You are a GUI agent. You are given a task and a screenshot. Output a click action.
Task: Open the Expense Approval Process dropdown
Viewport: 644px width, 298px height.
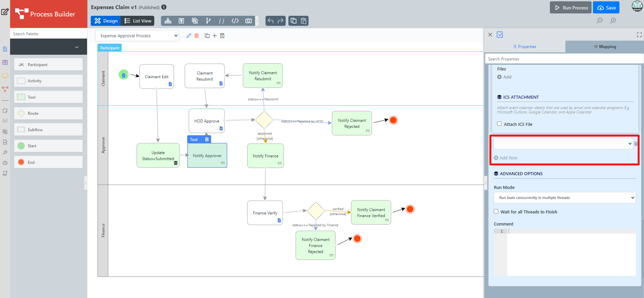(137, 36)
